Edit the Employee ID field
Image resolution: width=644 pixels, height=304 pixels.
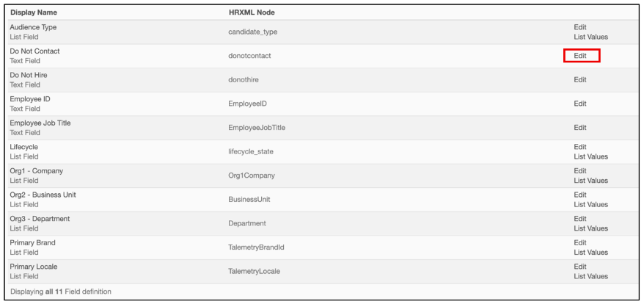coord(580,104)
